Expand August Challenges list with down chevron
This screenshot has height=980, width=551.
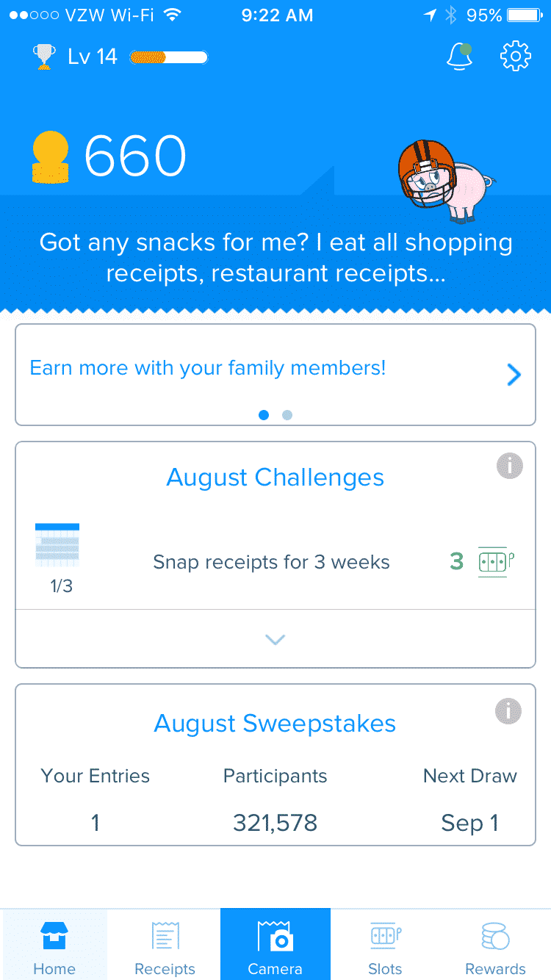[275, 639]
